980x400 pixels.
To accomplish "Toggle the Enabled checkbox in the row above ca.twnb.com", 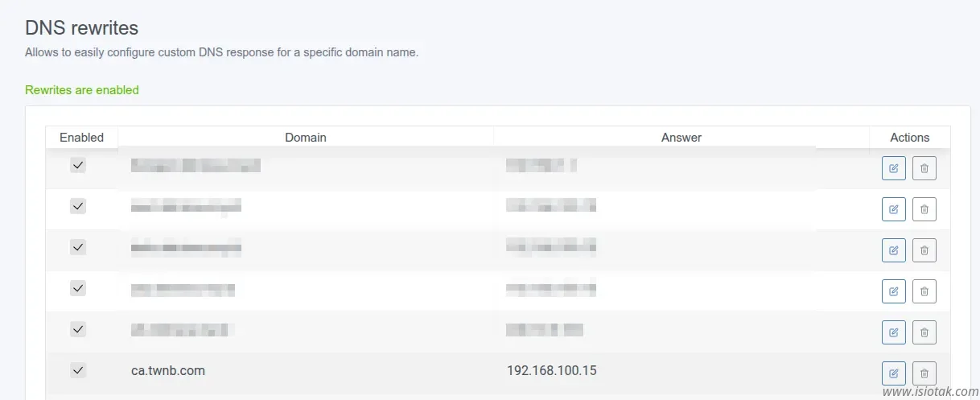I will click(x=78, y=329).
